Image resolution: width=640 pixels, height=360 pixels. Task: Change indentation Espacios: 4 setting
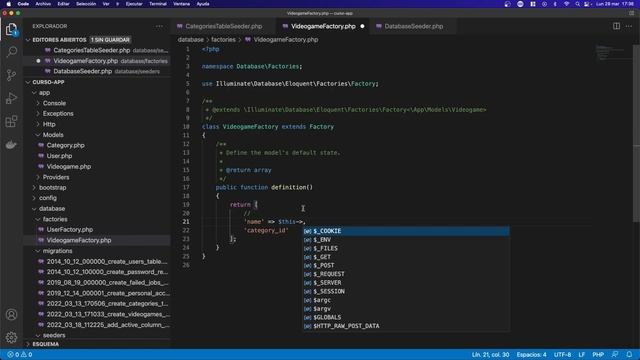coord(531,355)
